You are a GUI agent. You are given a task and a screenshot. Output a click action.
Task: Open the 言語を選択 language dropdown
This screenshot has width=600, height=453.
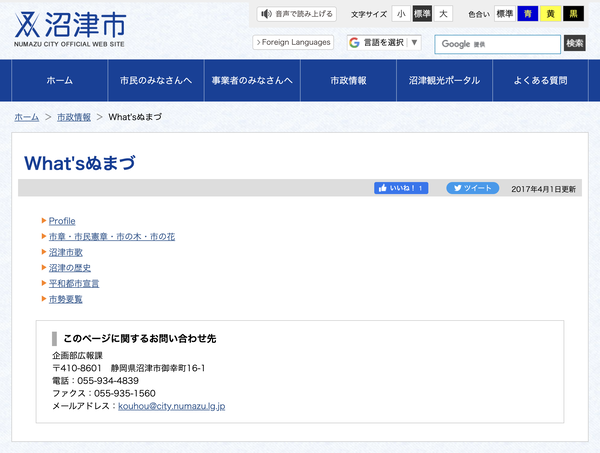click(x=384, y=42)
